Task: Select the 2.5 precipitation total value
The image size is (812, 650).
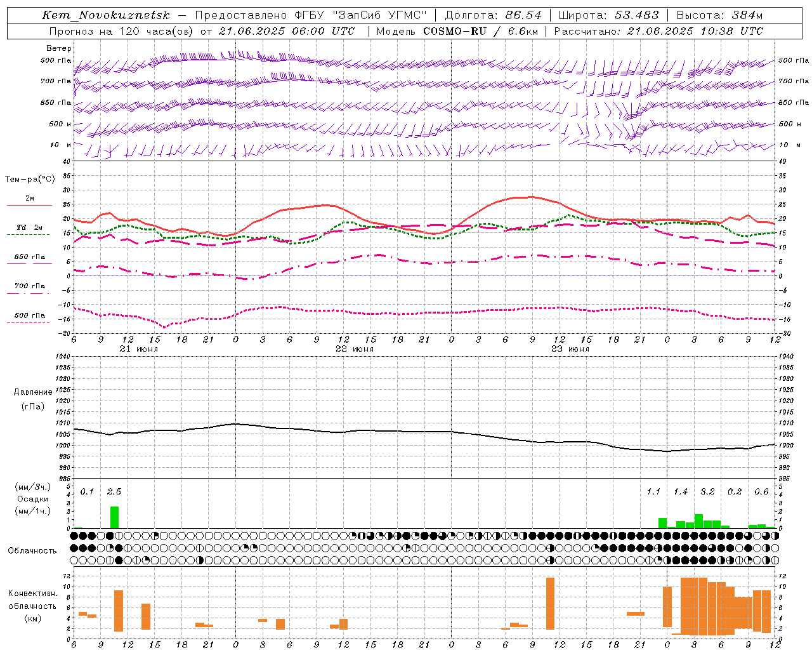Action: [x=114, y=491]
